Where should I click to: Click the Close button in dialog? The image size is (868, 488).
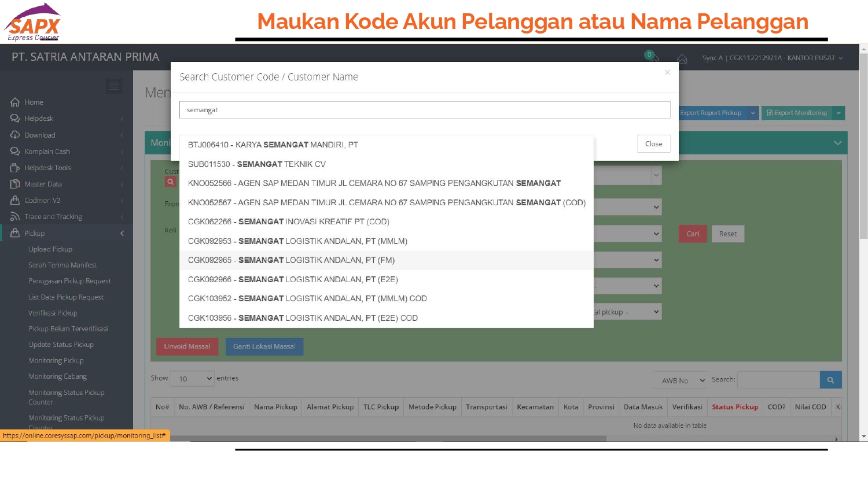654,144
